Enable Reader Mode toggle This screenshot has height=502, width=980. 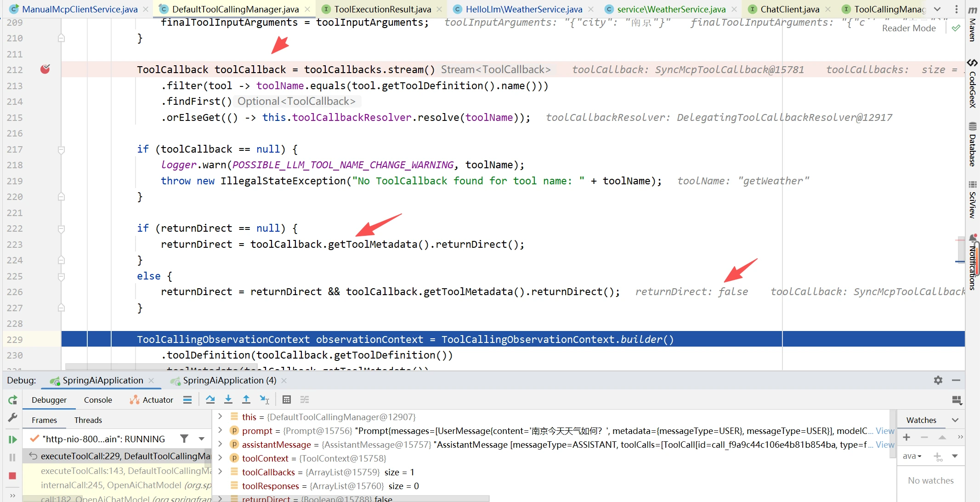pos(909,28)
